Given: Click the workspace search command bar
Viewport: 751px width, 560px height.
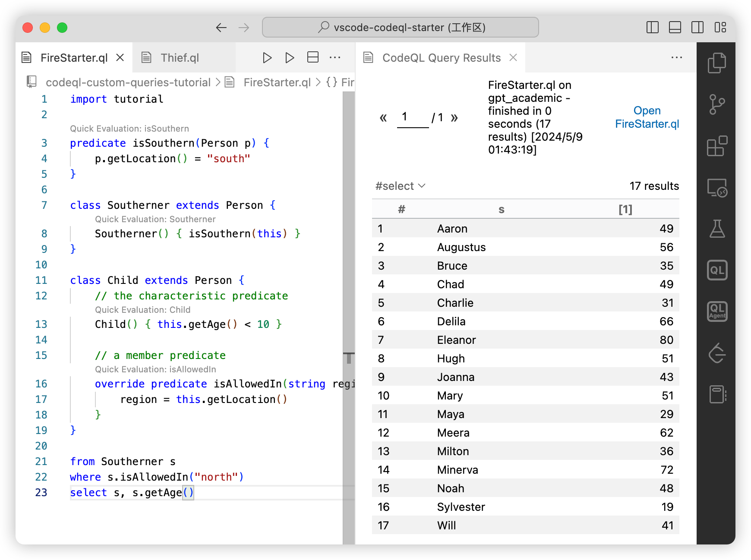Looking at the screenshot, I should pos(400,28).
